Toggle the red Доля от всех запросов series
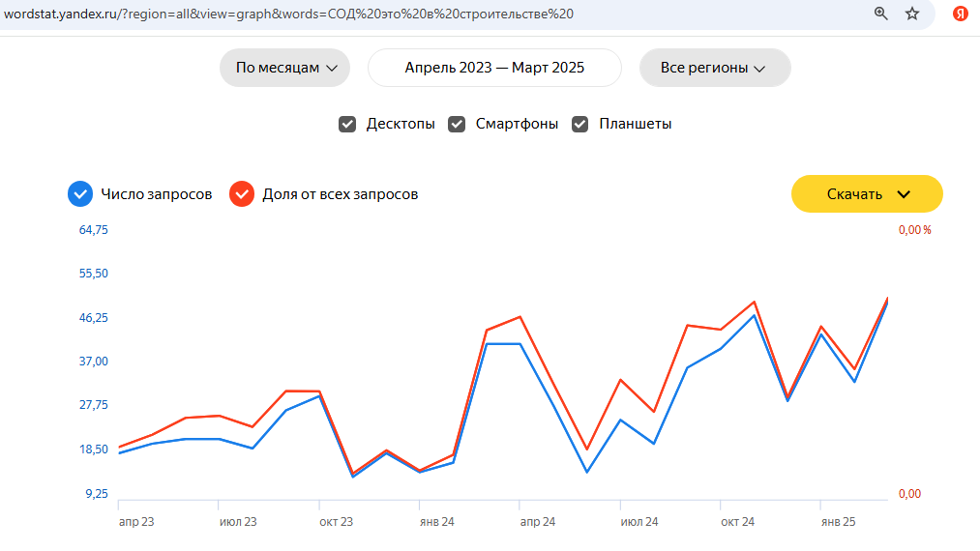 pos(242,194)
